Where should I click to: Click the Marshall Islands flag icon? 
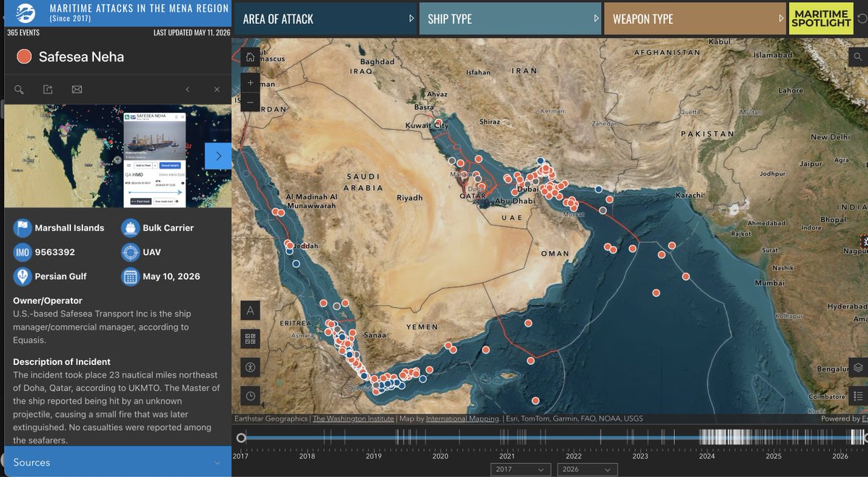point(22,228)
